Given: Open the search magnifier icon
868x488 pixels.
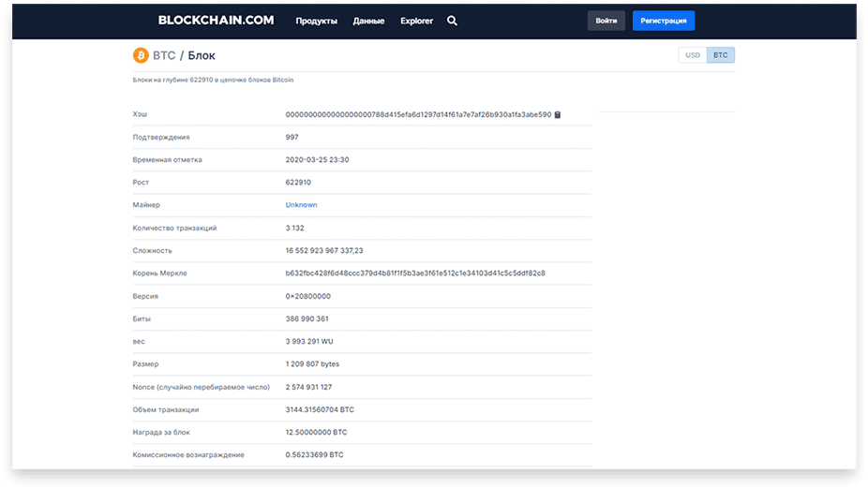Looking at the screenshot, I should 452,21.
